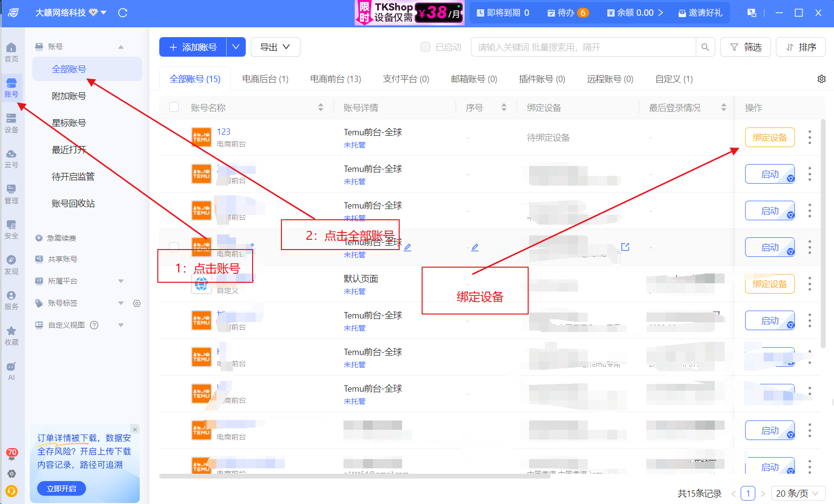834x504 pixels.
Task: Open the column settings gear icon
Action: point(822,79)
